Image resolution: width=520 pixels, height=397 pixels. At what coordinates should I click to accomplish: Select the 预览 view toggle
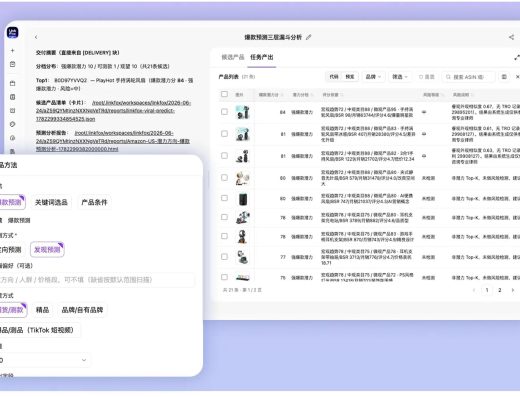click(350, 77)
